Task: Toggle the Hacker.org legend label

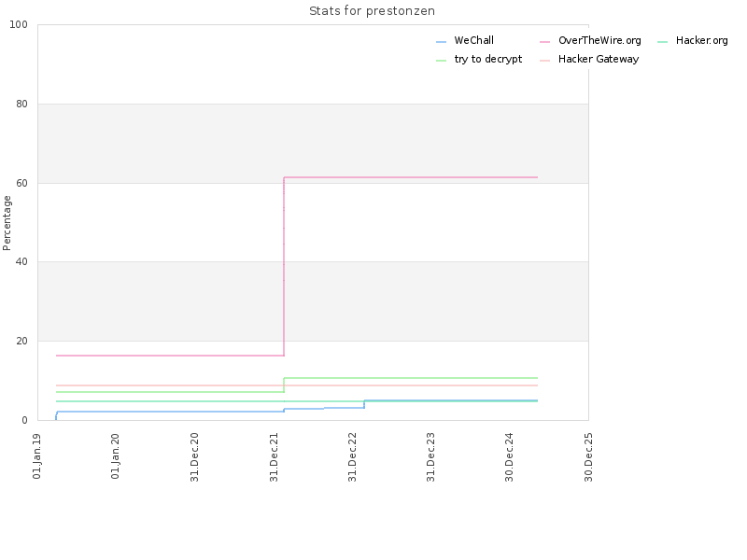Action: pos(702,40)
